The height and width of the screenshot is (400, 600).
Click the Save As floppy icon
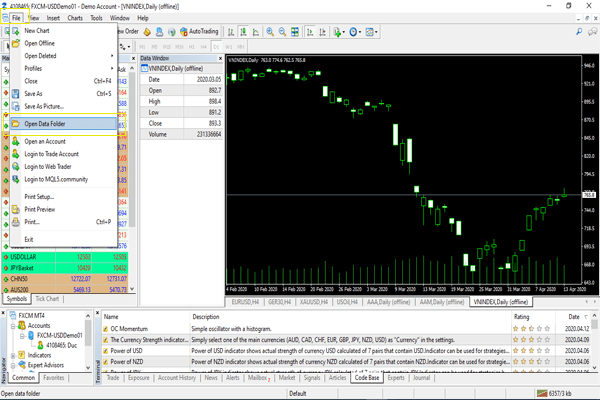coord(16,94)
